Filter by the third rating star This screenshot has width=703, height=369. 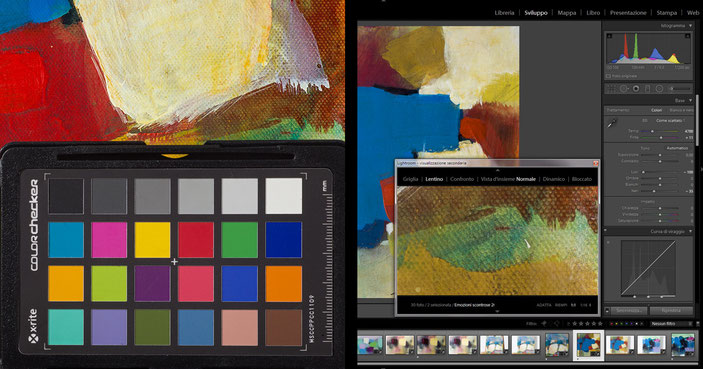pos(587,324)
